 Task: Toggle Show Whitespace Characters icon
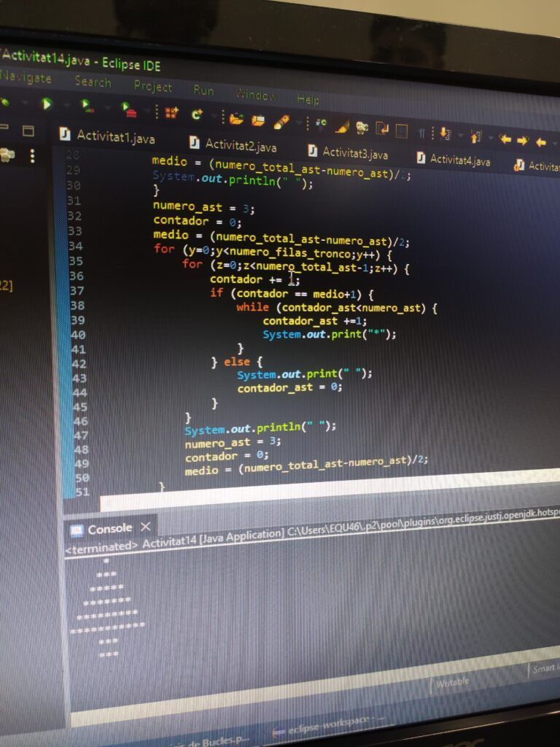421,133
